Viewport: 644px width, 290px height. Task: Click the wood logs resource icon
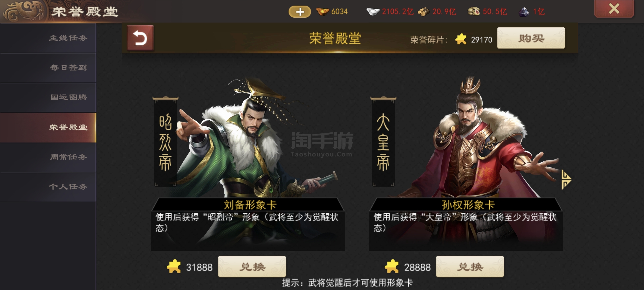(423, 12)
